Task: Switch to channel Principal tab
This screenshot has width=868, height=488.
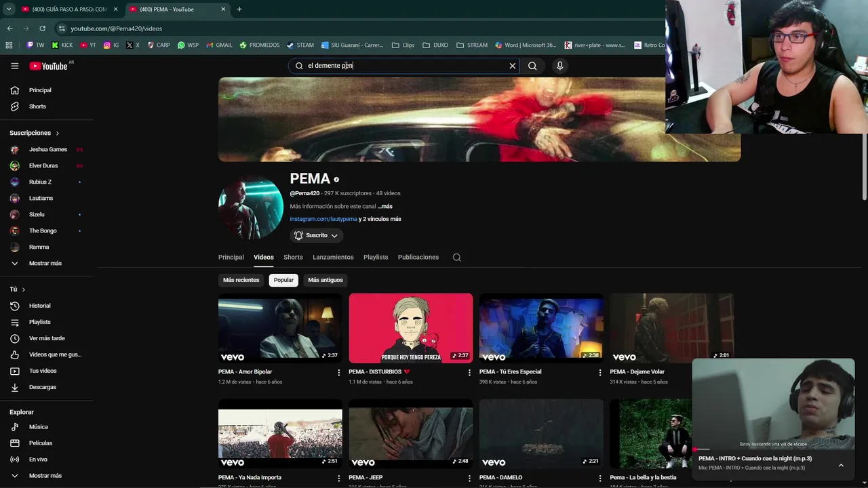Action: 231,258
